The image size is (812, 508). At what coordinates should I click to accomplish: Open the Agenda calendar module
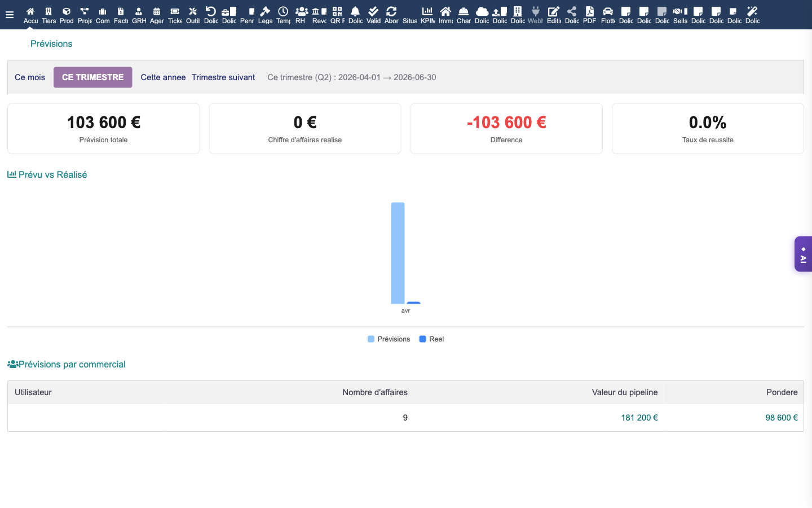pyautogui.click(x=157, y=15)
